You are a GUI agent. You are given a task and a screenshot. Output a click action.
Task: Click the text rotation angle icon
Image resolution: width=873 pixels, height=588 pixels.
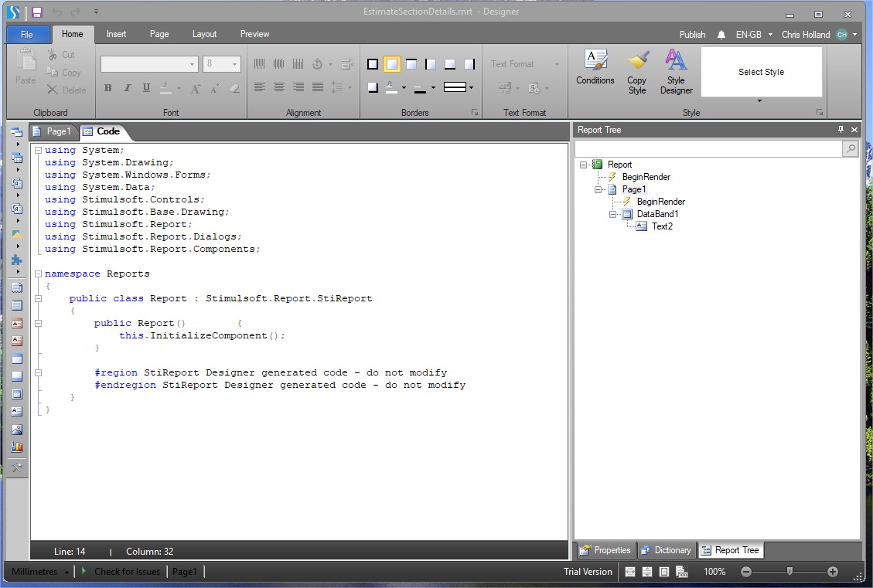[317, 64]
